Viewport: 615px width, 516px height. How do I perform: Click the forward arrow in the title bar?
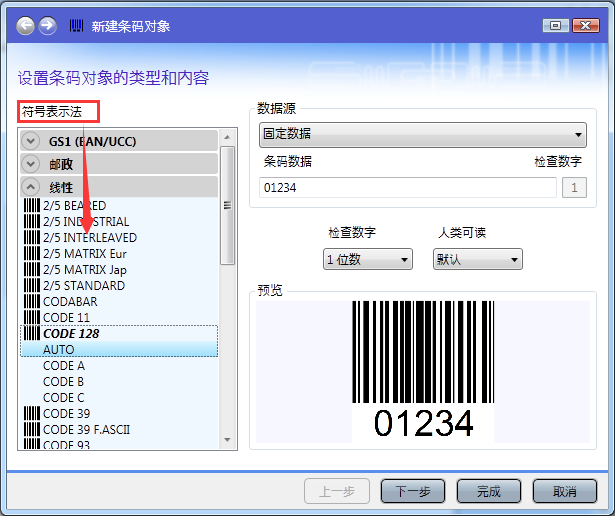[x=47, y=26]
